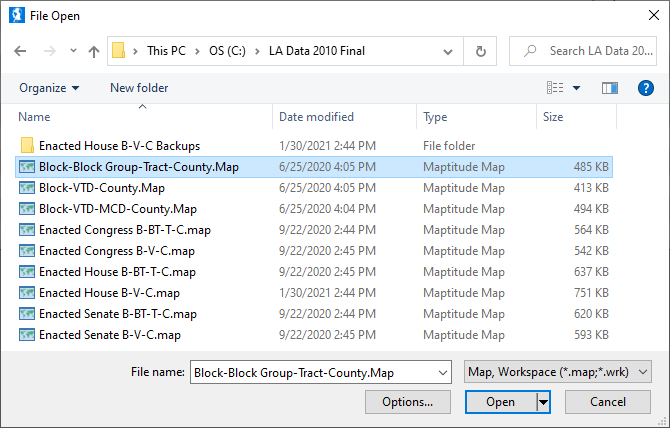Expand the view options dropdown arrow
The width and height of the screenshot is (670, 428).
[577, 88]
